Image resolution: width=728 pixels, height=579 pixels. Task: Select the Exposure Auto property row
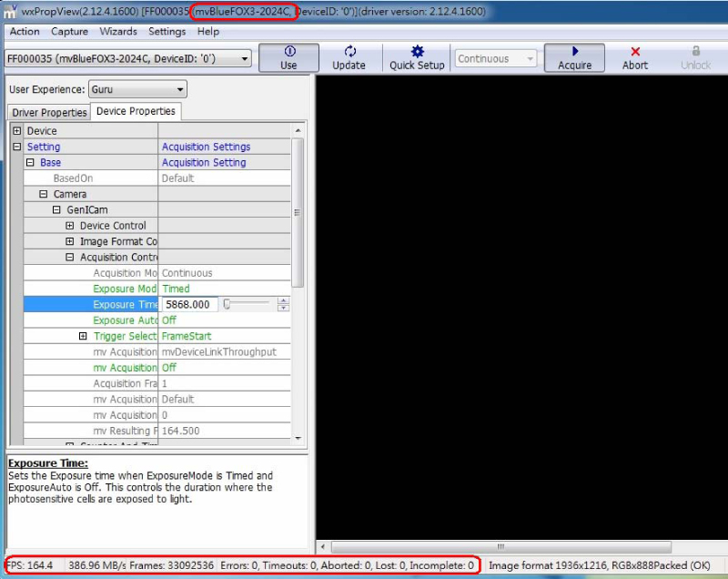click(x=126, y=320)
